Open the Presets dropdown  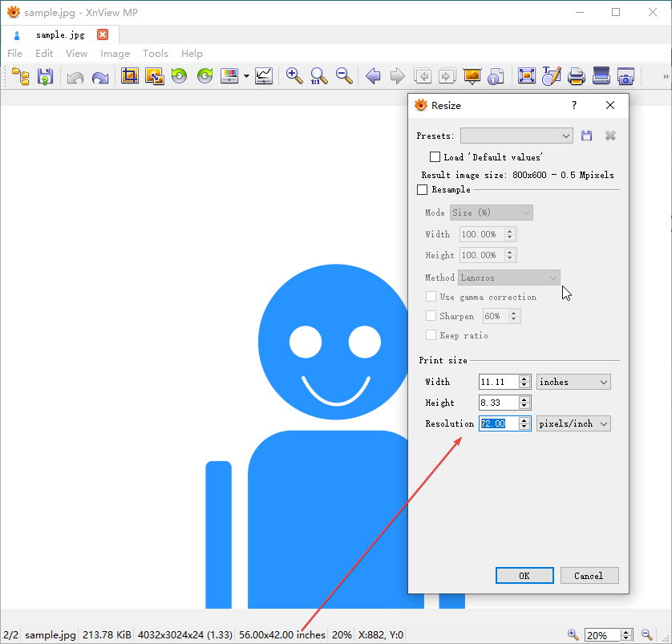[516, 136]
